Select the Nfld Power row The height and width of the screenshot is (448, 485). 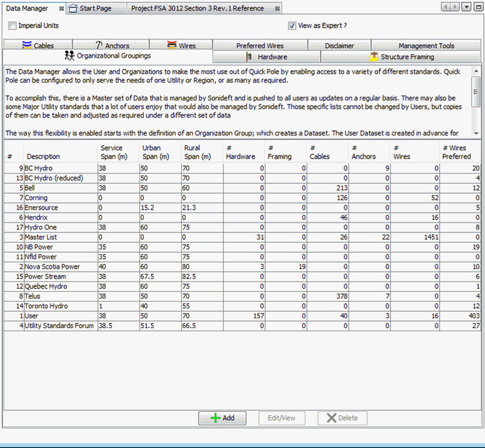click(242, 257)
